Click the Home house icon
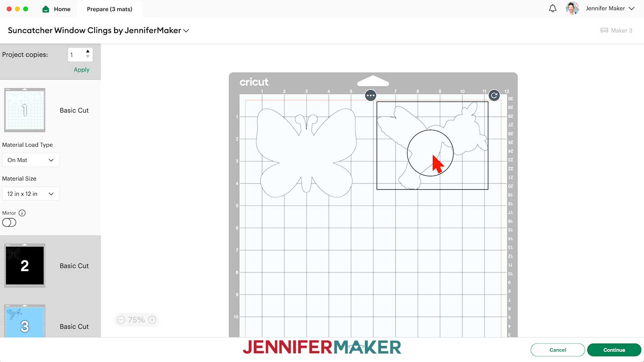The height and width of the screenshot is (362, 644). [x=46, y=9]
